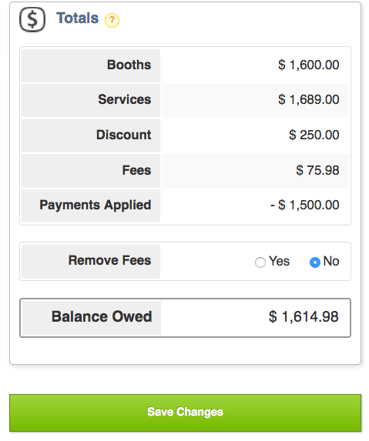Click the Discount amount $250.00
The height and width of the screenshot is (441, 369).
(x=314, y=135)
